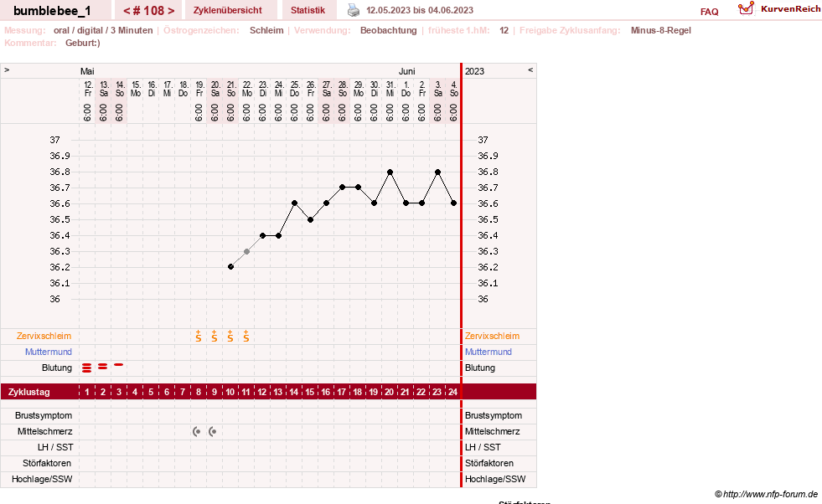Click the 'Beobachtung' Verwendung value
The height and width of the screenshot is (504, 822).
point(389,30)
